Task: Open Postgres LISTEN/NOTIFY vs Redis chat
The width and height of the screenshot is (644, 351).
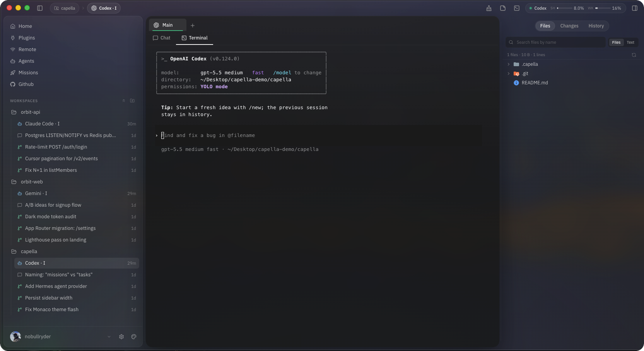Action: (77, 135)
